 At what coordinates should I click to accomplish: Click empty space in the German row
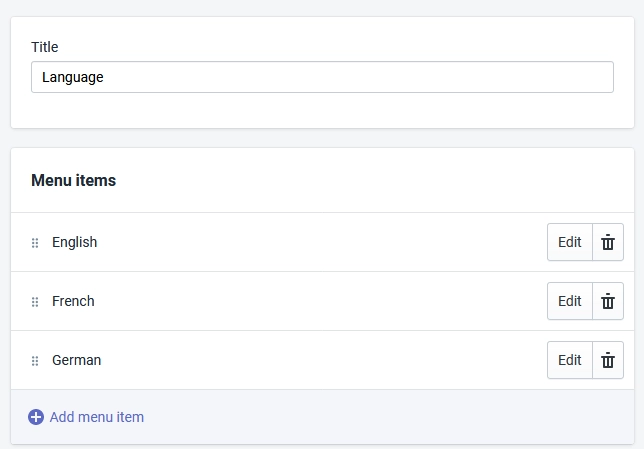pos(320,360)
